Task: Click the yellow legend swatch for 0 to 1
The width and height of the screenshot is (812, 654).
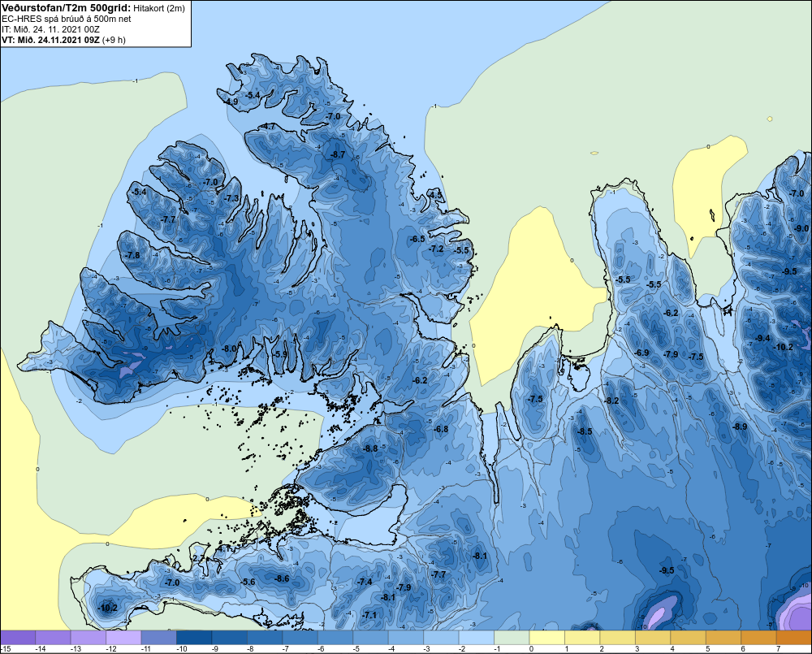Action: (546, 638)
